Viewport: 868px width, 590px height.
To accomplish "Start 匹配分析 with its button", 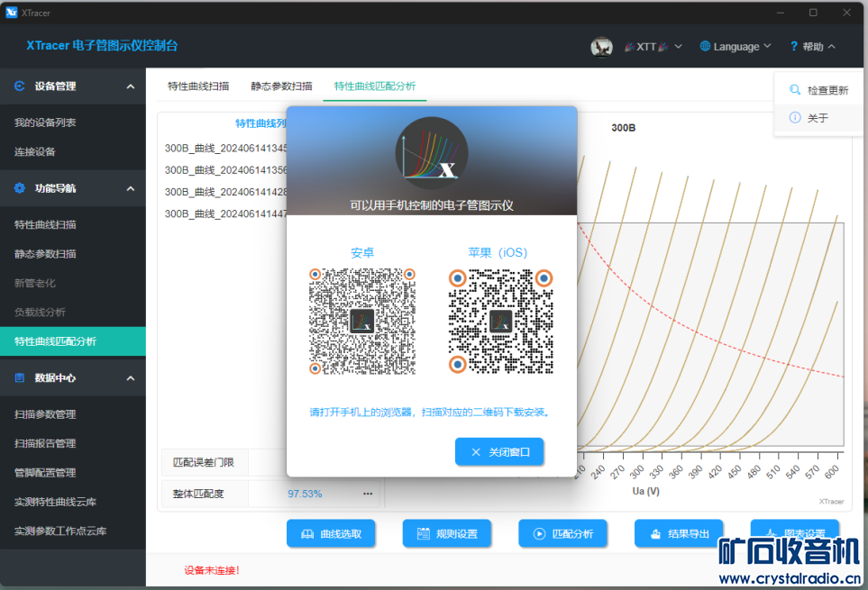I will click(563, 533).
